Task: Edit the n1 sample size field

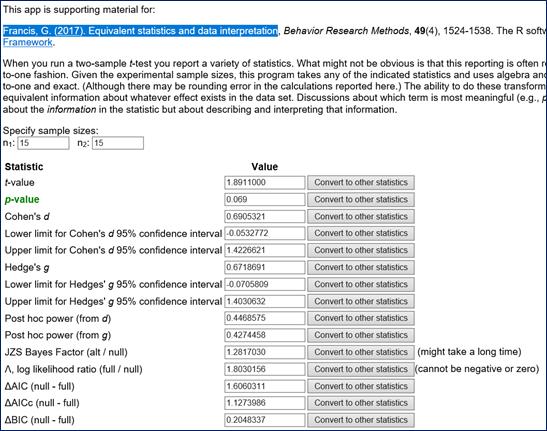Action: 44,143
